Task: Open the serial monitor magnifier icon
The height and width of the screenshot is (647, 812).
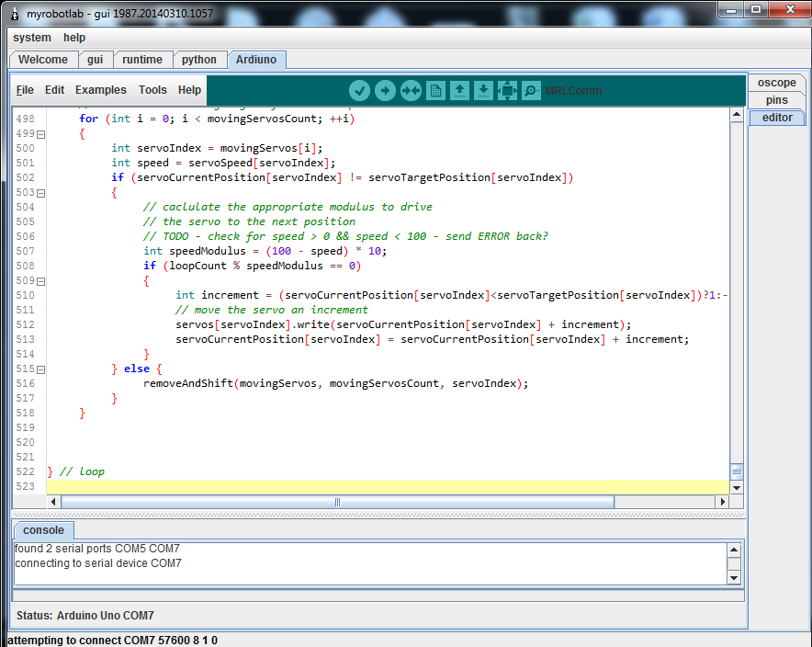Action: pos(531,90)
